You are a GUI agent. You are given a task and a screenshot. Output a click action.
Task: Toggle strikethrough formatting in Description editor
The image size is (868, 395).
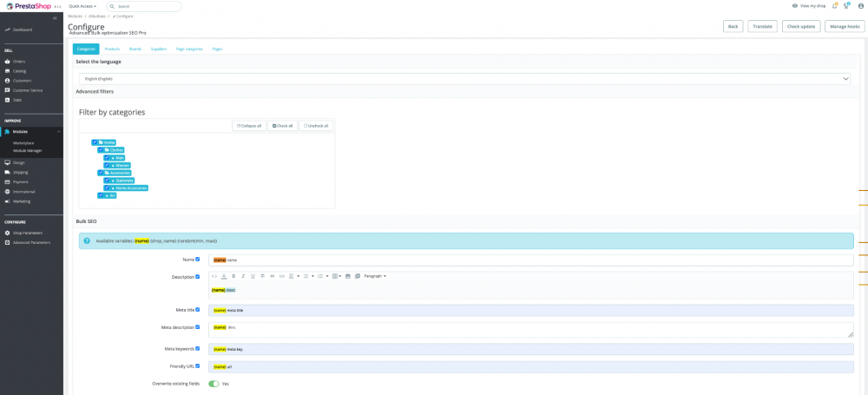[262, 276]
